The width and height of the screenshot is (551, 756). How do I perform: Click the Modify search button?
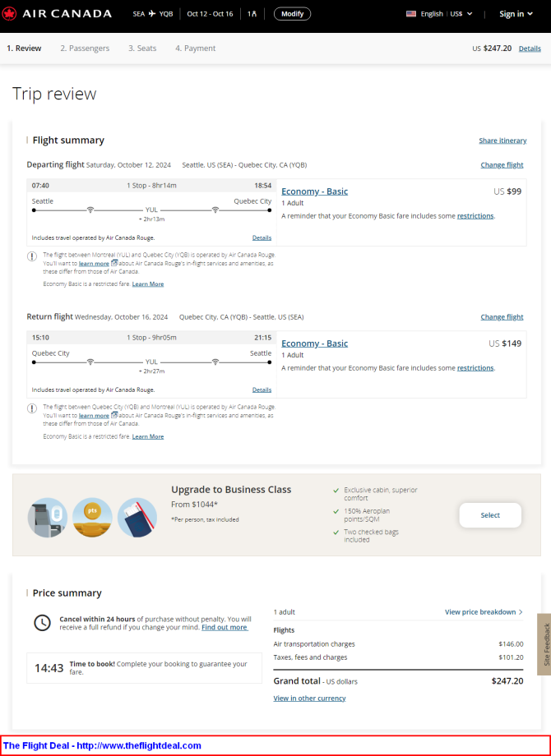293,14
